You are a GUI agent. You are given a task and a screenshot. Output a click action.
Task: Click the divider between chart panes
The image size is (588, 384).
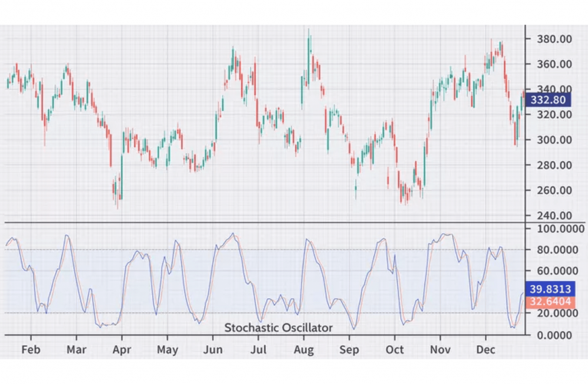(x=265, y=223)
